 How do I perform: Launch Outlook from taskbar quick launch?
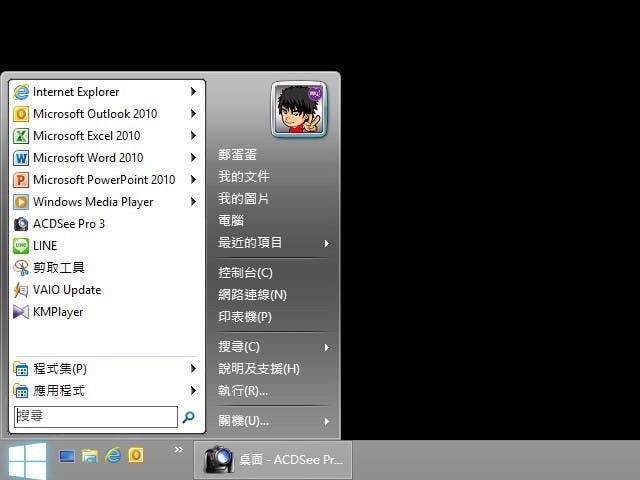tap(136, 456)
